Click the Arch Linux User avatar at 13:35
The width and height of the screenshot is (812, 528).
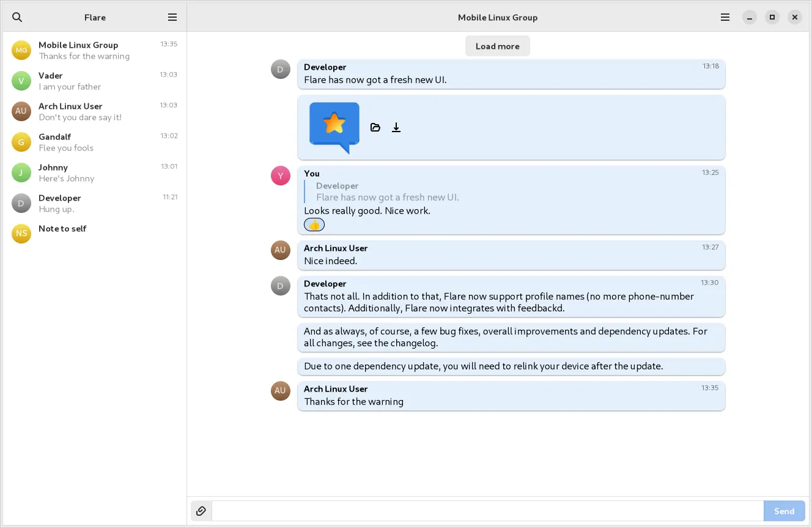pyautogui.click(x=281, y=391)
